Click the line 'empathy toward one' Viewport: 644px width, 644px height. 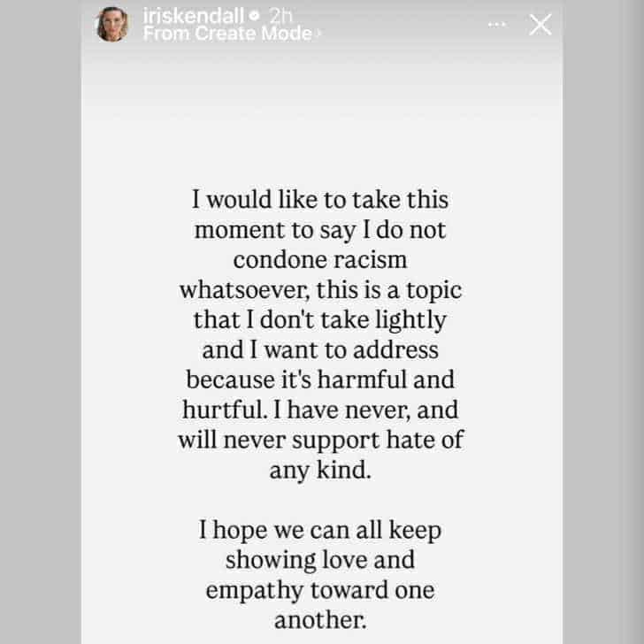320,590
